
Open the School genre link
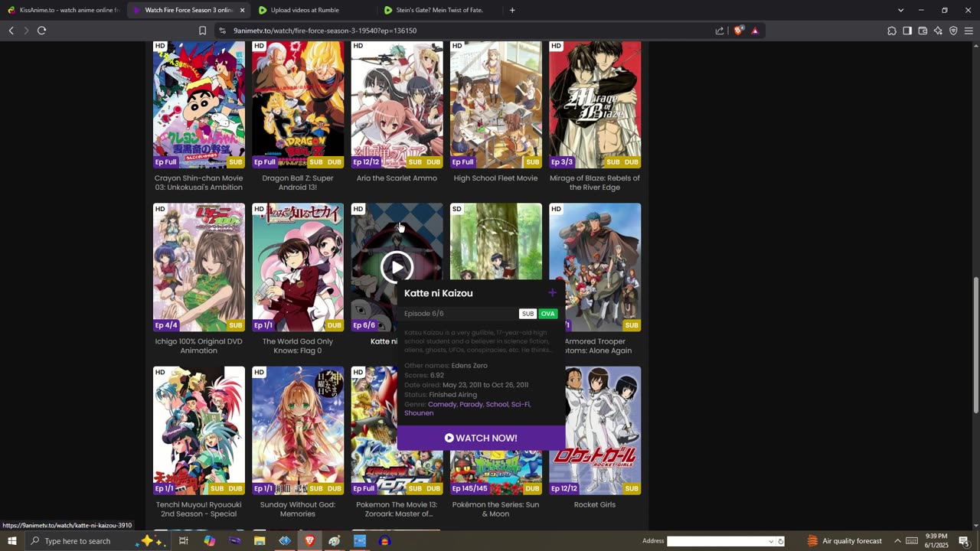498,404
